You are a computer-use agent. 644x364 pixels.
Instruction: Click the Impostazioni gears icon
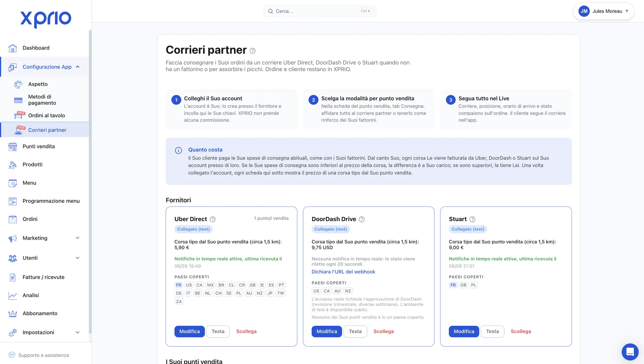point(13,332)
